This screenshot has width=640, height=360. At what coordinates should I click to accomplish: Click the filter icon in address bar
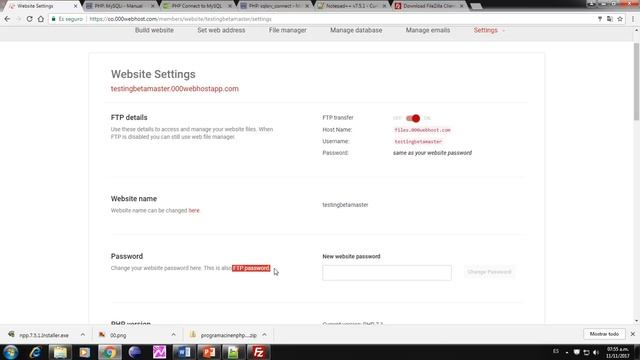(600, 19)
